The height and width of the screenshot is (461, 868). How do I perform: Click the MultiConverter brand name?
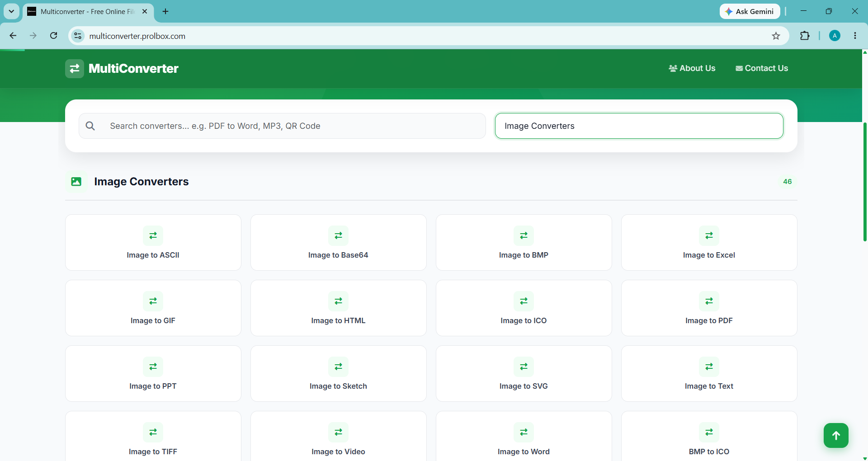134,69
